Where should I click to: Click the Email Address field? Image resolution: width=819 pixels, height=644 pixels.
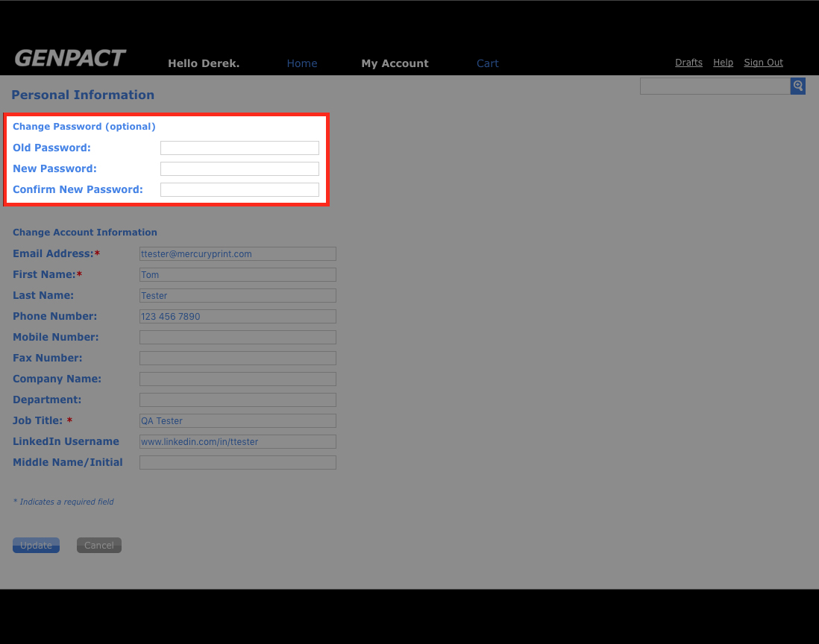click(x=237, y=254)
